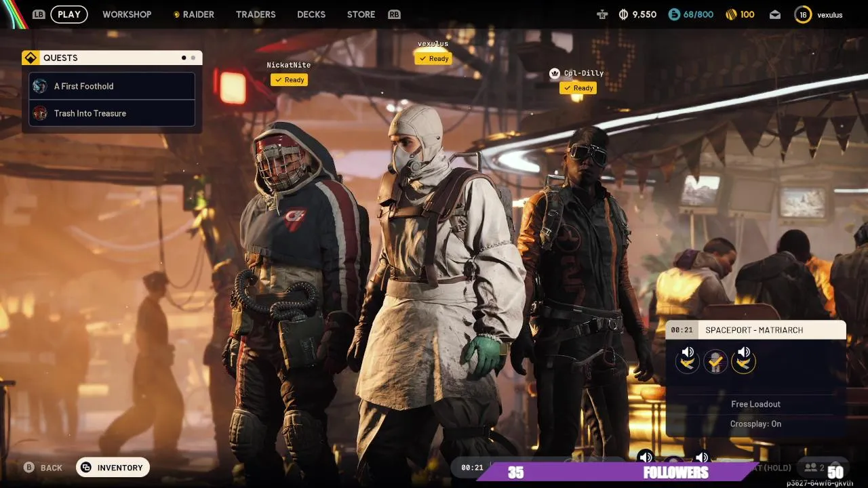The width and height of the screenshot is (868, 488).
Task: Toggle vexulus's Ready status badge
Action: coord(433,58)
